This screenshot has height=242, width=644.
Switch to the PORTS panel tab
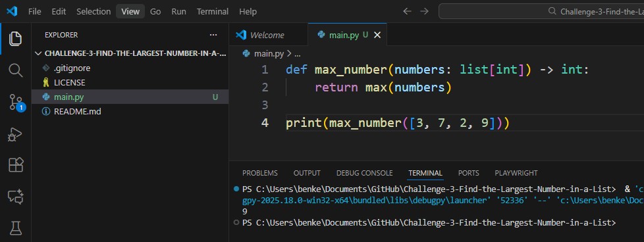469,173
